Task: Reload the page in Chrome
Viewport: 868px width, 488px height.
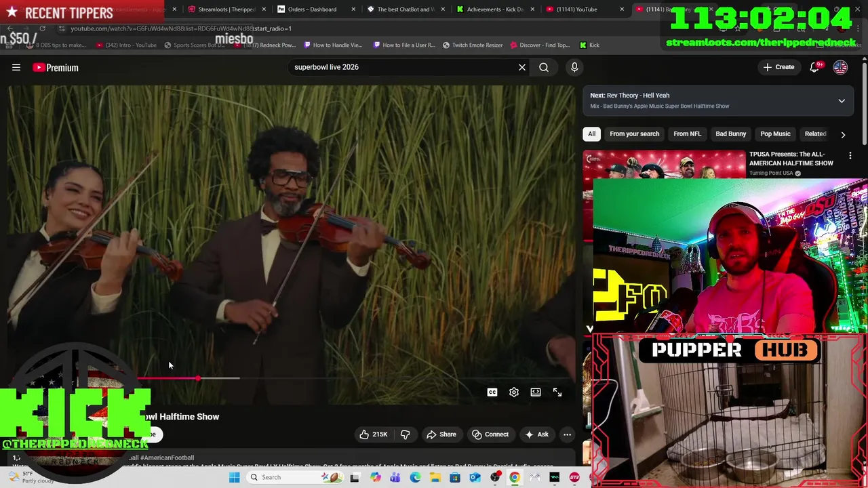Action: [x=42, y=28]
